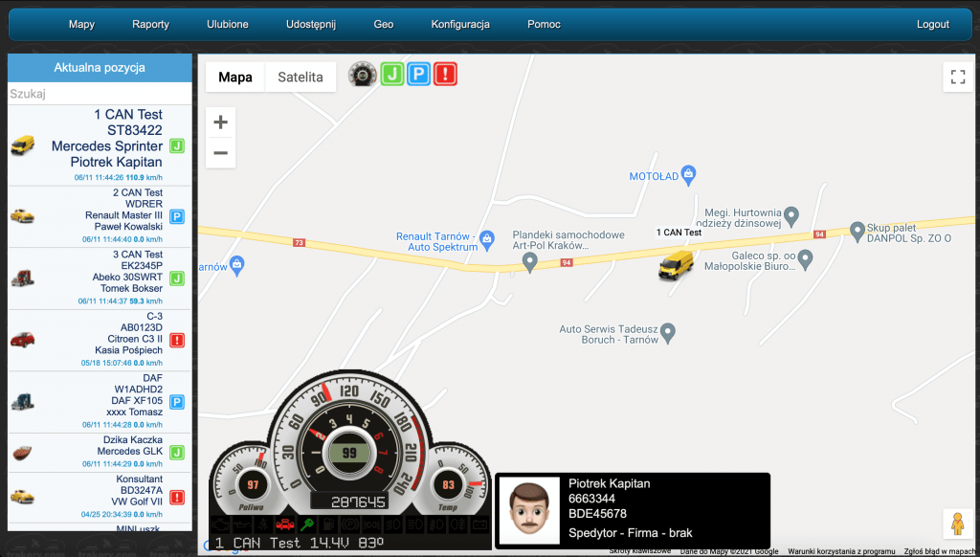
Task: Click the 1 CAN Test map label
Action: [679, 233]
